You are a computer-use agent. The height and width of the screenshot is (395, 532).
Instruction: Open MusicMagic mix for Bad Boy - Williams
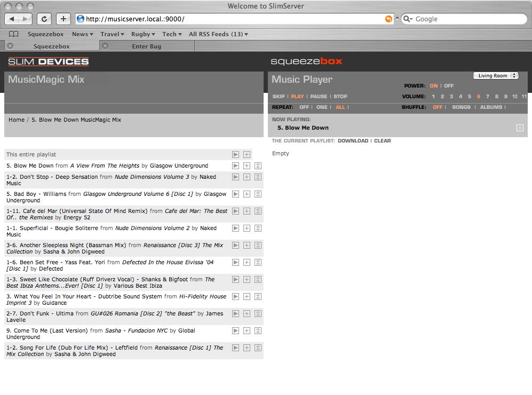tap(258, 194)
